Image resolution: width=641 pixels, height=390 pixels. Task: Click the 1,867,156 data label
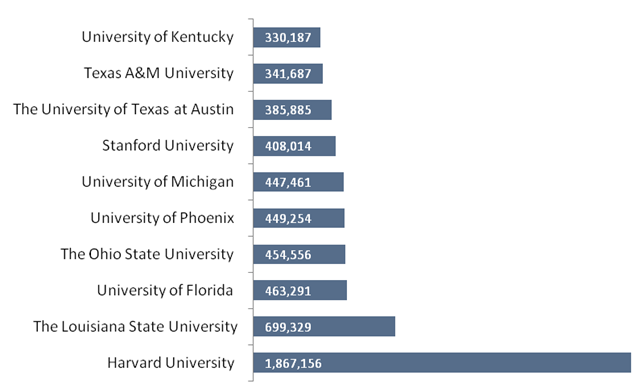(293, 363)
